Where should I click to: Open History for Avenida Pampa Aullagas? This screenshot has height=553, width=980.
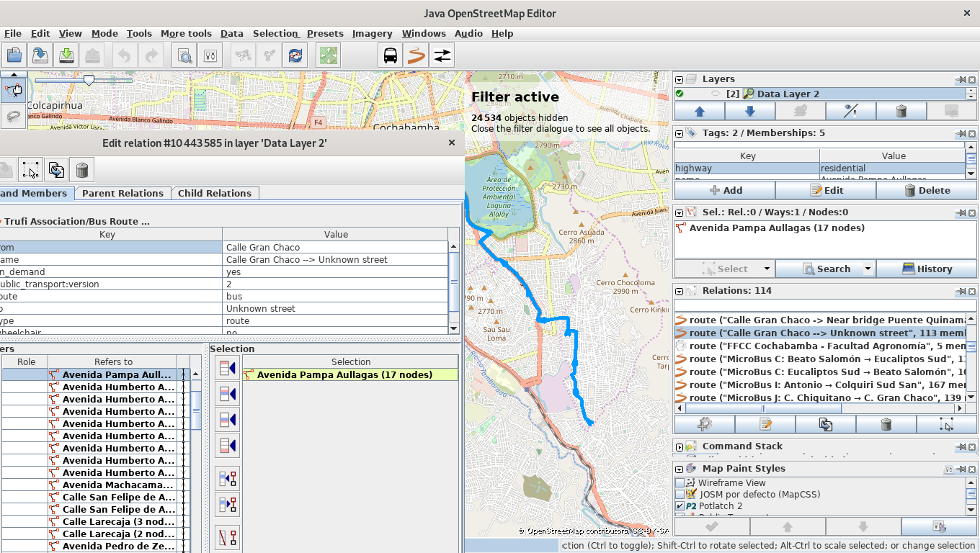[x=927, y=268]
